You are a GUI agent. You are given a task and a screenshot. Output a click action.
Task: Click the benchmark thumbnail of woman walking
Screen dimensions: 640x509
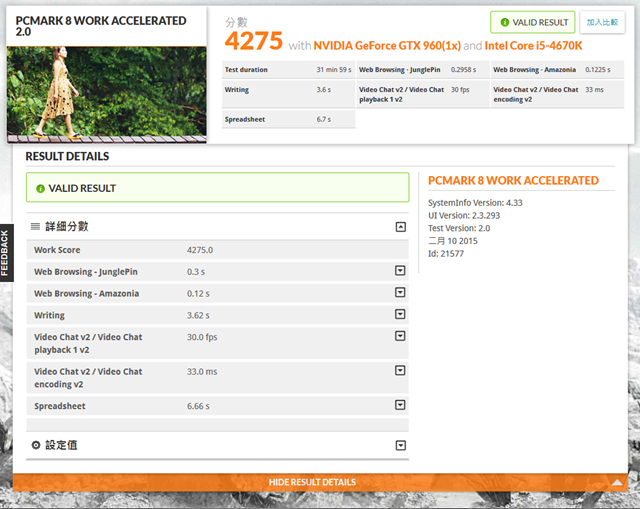tap(107, 95)
